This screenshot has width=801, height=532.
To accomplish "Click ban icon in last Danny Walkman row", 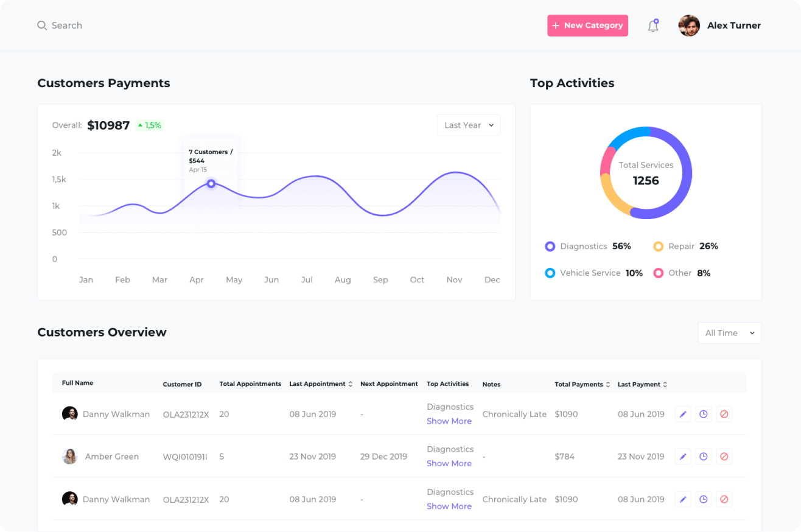I will tap(724, 499).
